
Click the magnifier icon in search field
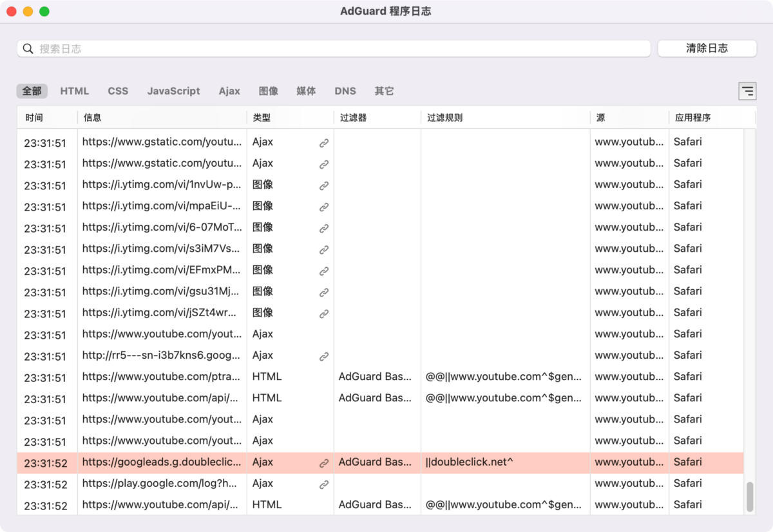pyautogui.click(x=28, y=48)
